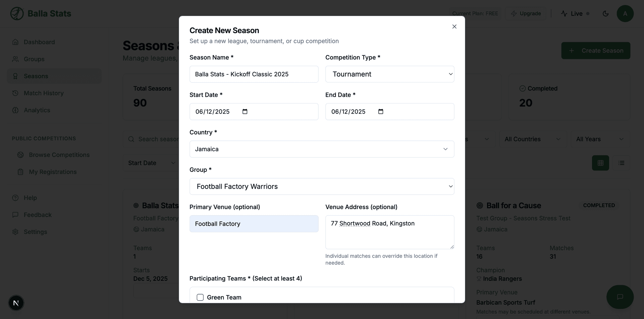The width and height of the screenshot is (644, 319).
Task: Switch to grid view layout
Action: click(x=600, y=163)
